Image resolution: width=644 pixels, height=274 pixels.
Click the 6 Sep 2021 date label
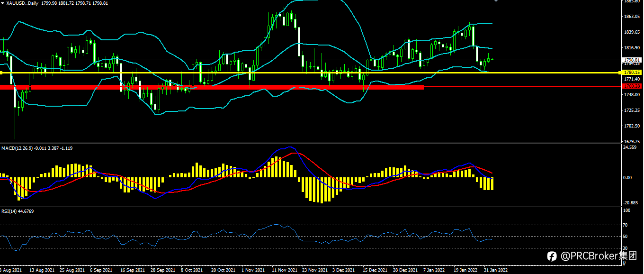[x=101, y=270]
